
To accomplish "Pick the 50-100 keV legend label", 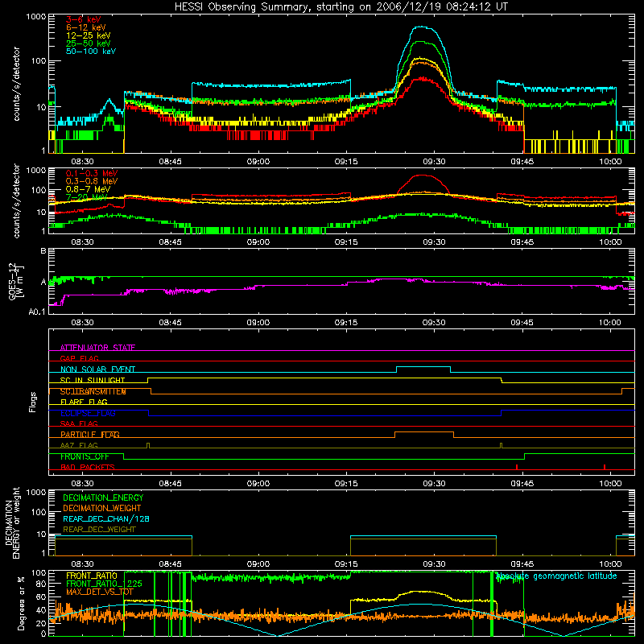I will tap(91, 52).
